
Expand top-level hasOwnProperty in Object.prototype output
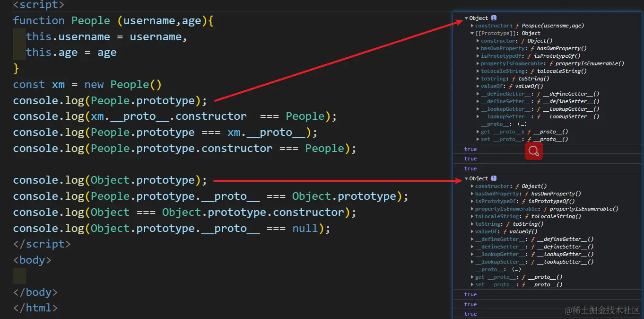[472, 194]
